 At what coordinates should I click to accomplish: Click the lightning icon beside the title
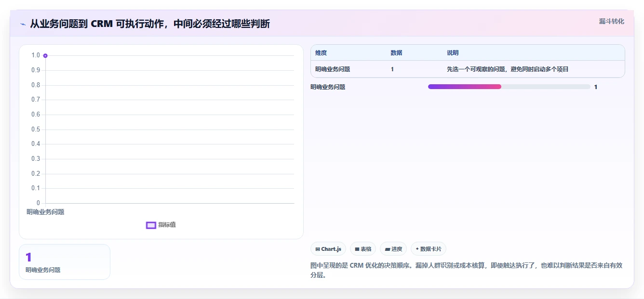[x=23, y=24]
